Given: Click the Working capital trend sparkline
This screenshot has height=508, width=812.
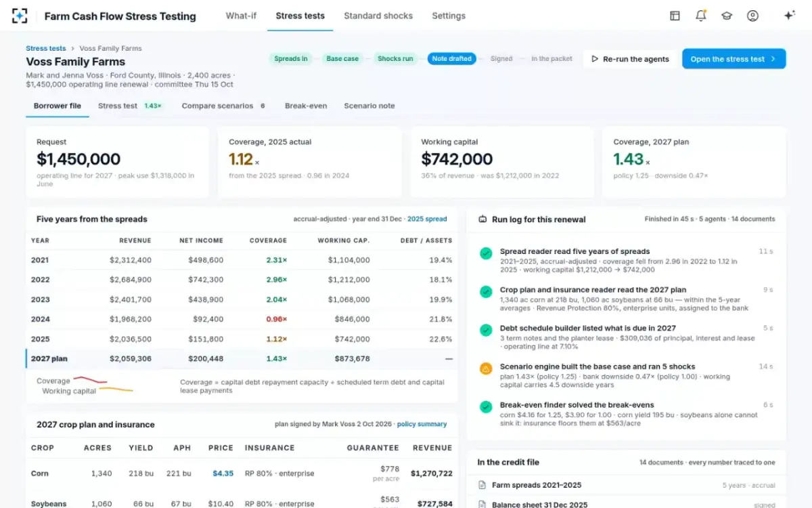Looking at the screenshot, I should (116, 389).
